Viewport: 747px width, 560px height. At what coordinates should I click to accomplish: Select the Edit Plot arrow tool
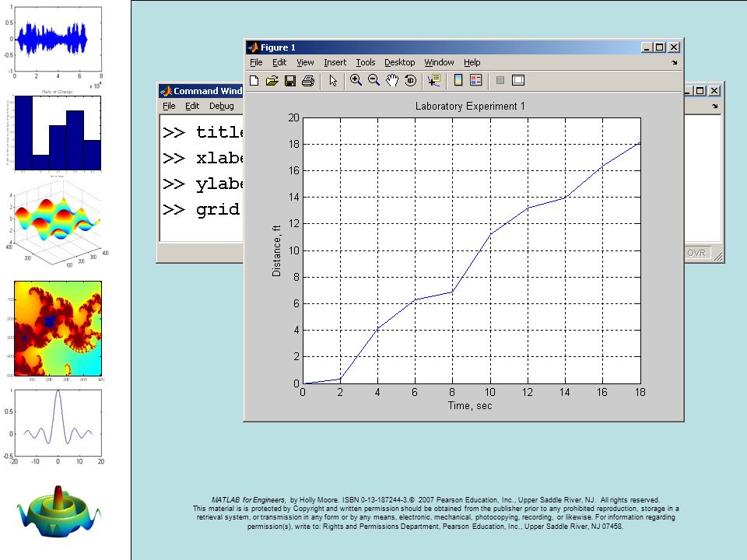tap(333, 80)
